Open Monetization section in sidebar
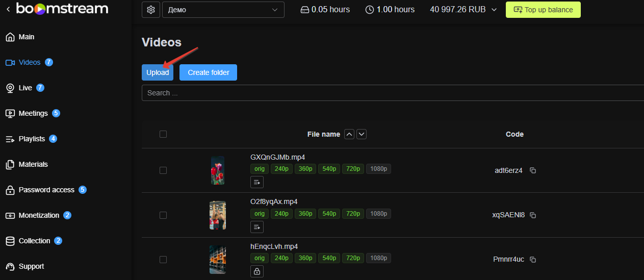This screenshot has height=280, width=644. click(38, 215)
